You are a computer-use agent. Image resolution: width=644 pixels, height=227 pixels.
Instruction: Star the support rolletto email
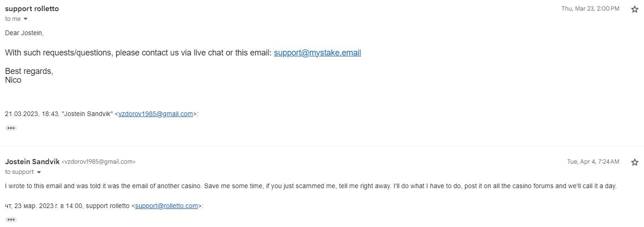click(635, 9)
